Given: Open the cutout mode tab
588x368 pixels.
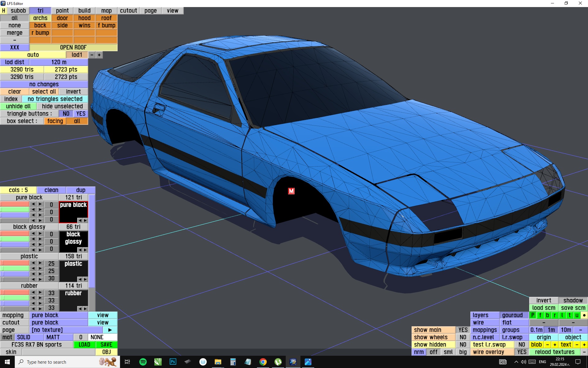Looking at the screenshot, I should tap(128, 11).
